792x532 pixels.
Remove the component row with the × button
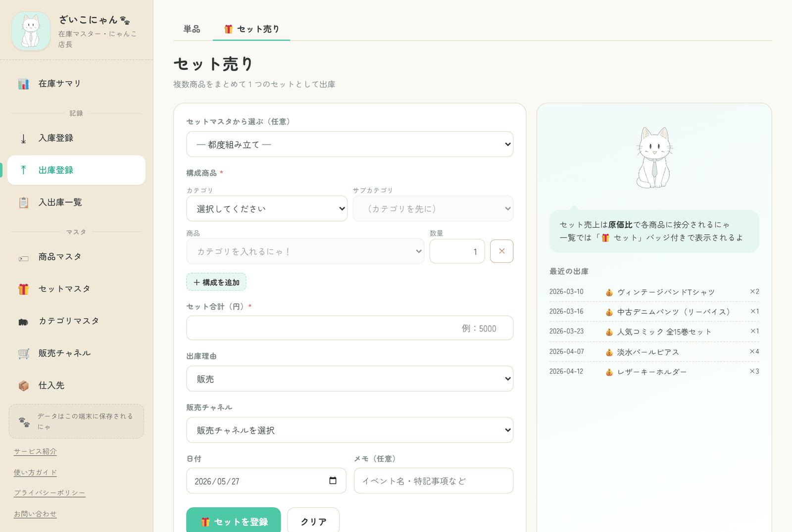coord(501,251)
